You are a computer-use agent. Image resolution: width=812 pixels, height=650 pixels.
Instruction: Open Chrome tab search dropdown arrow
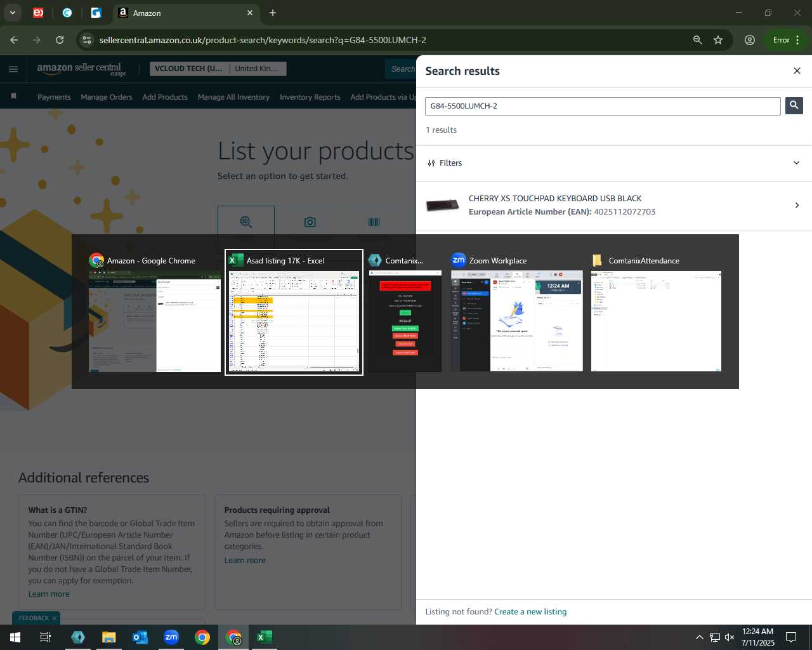(x=12, y=13)
